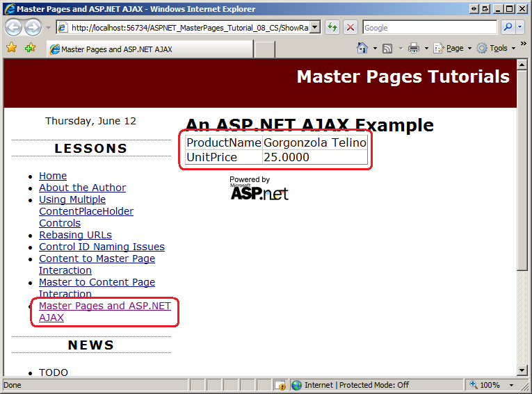The image size is (532, 394).
Task: Open the Tools menu
Action: (497, 49)
